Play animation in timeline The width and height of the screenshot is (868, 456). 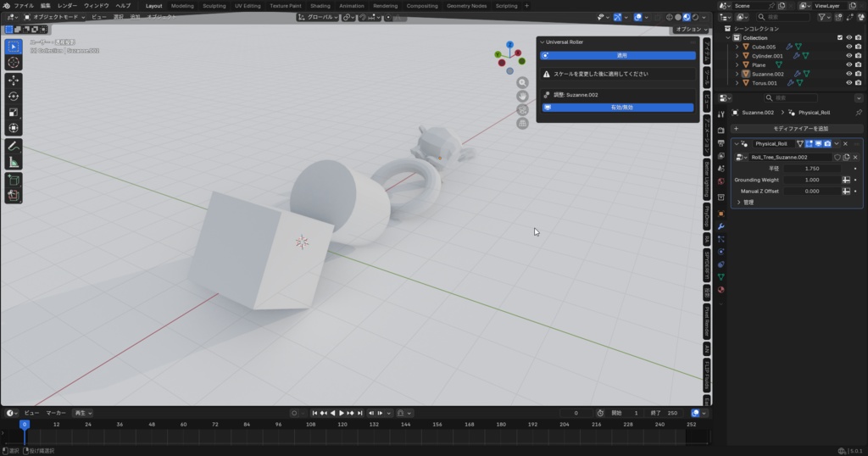point(342,414)
